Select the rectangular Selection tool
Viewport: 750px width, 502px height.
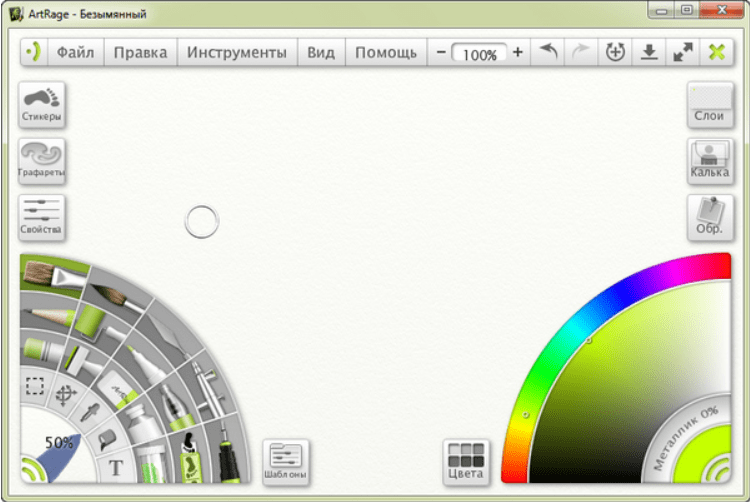(34, 388)
